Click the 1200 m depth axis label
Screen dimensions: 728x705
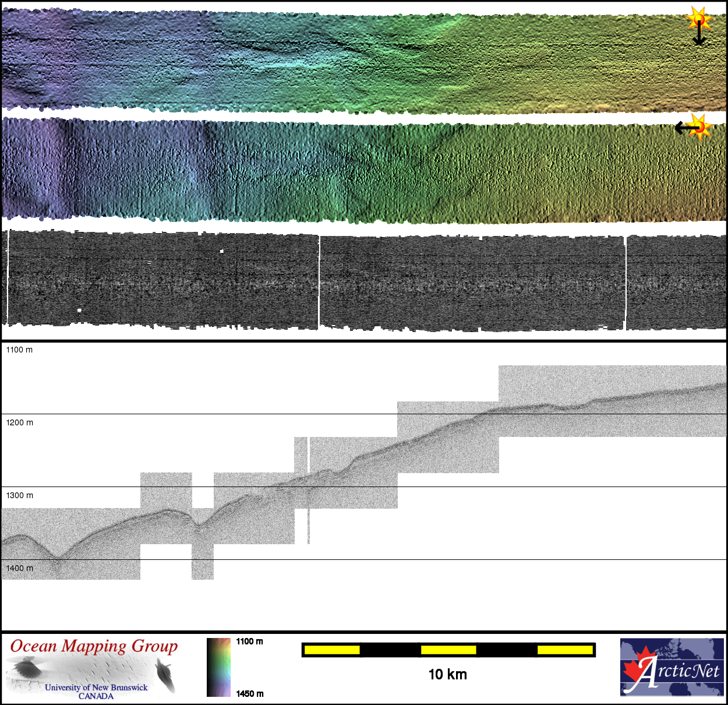(x=20, y=422)
